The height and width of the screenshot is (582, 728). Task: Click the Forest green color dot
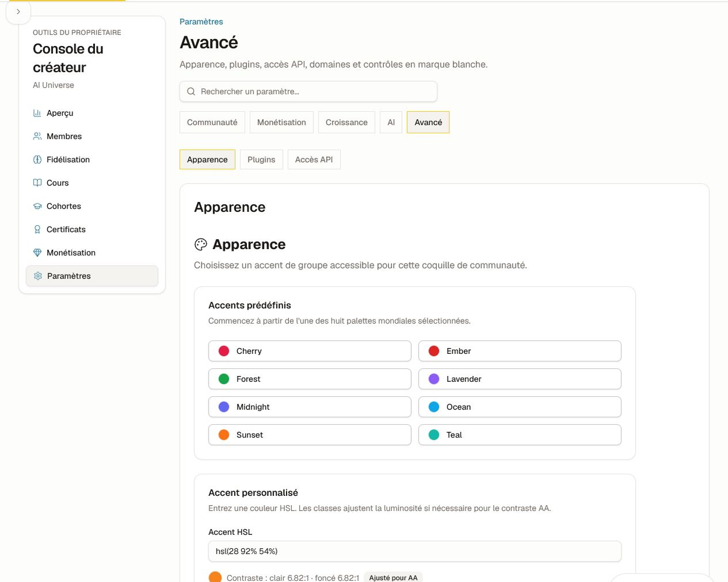[224, 379]
